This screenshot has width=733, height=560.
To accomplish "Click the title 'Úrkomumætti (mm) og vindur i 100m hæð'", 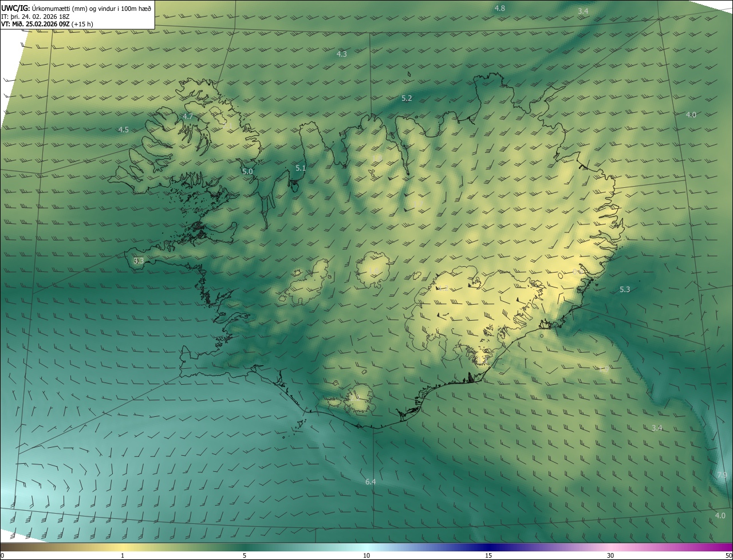I will 91,8.
